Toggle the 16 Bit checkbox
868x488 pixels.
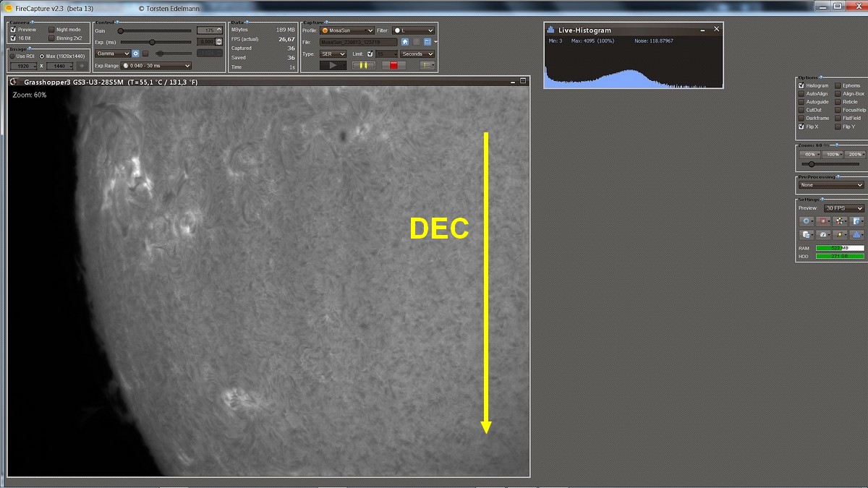(13, 38)
